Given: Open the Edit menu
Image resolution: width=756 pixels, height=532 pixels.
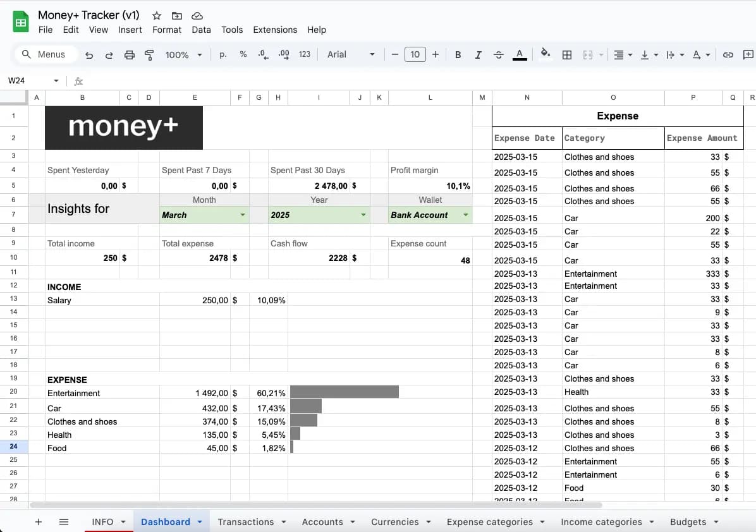Looking at the screenshot, I should 71,30.
